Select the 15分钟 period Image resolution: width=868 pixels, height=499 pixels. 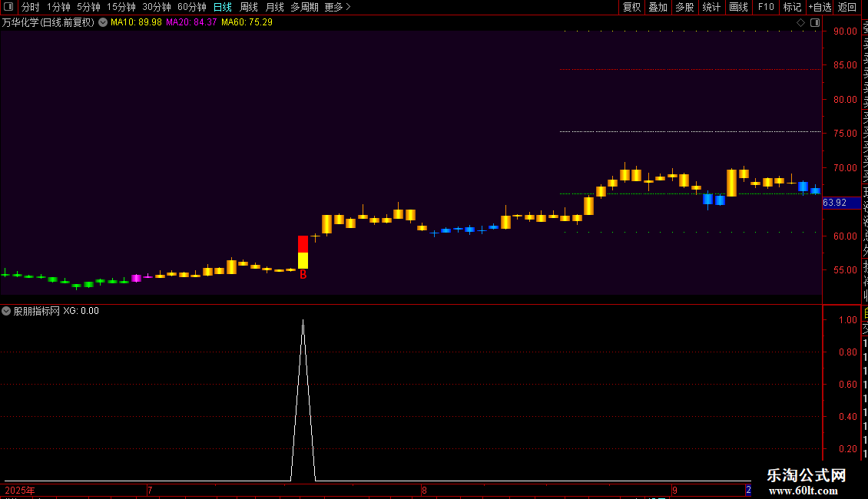tap(121, 7)
